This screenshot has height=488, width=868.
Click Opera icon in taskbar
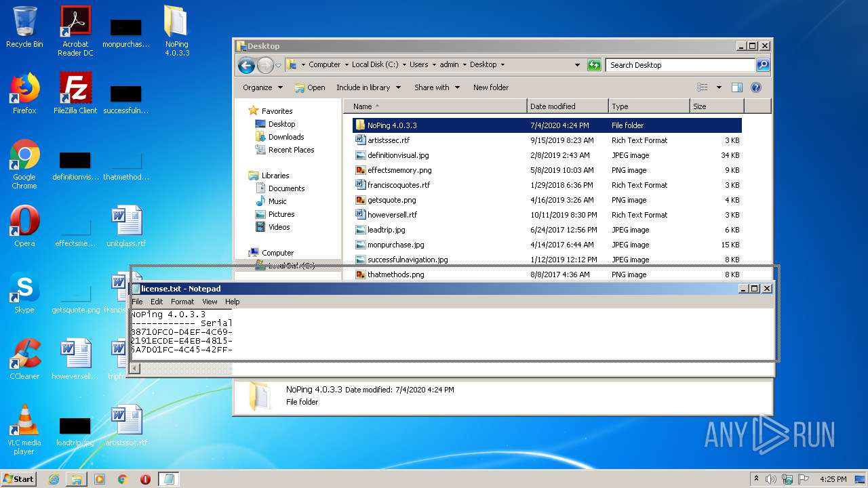tap(145, 479)
